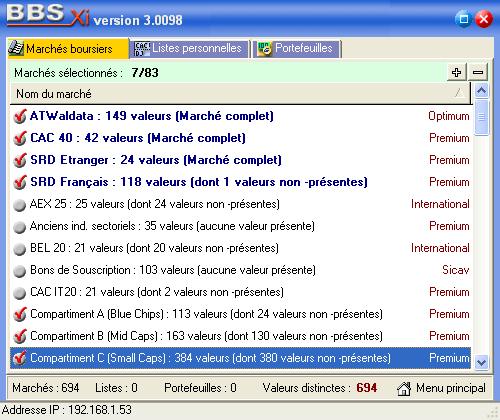This screenshot has width=500, height=420.
Task: Click Addresse IP : 192.168.1.53 text
Action: pos(67,410)
